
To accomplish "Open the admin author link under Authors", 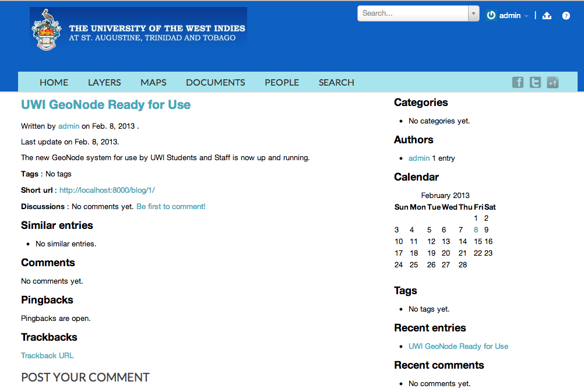I will (419, 158).
